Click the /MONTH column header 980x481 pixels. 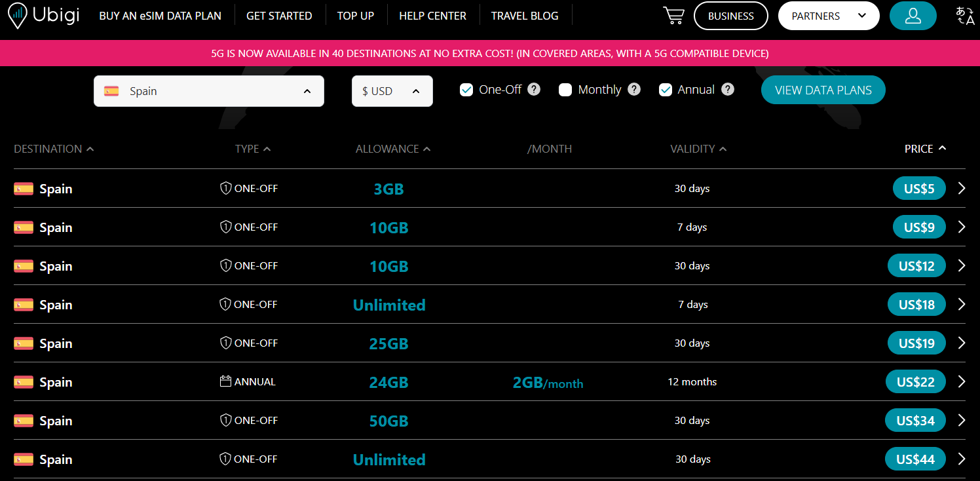pyautogui.click(x=549, y=149)
